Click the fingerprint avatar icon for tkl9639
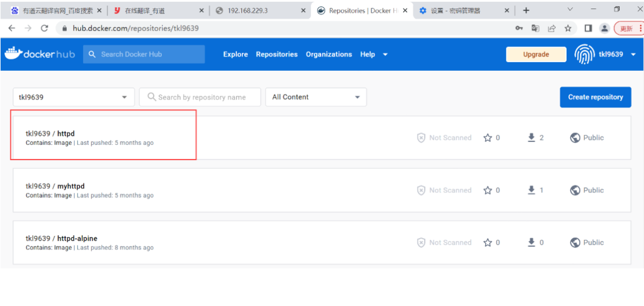 click(x=584, y=54)
